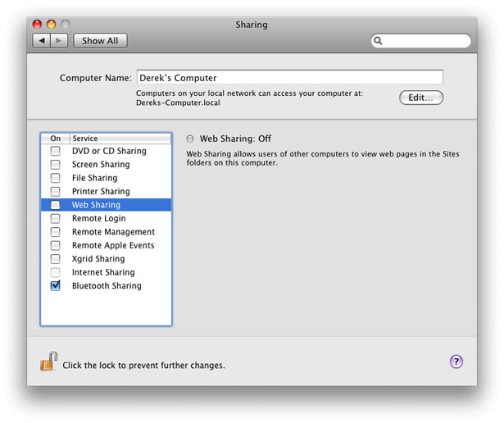Click the forward arrow navigation button
The width and height of the screenshot is (504, 423).
[59, 41]
